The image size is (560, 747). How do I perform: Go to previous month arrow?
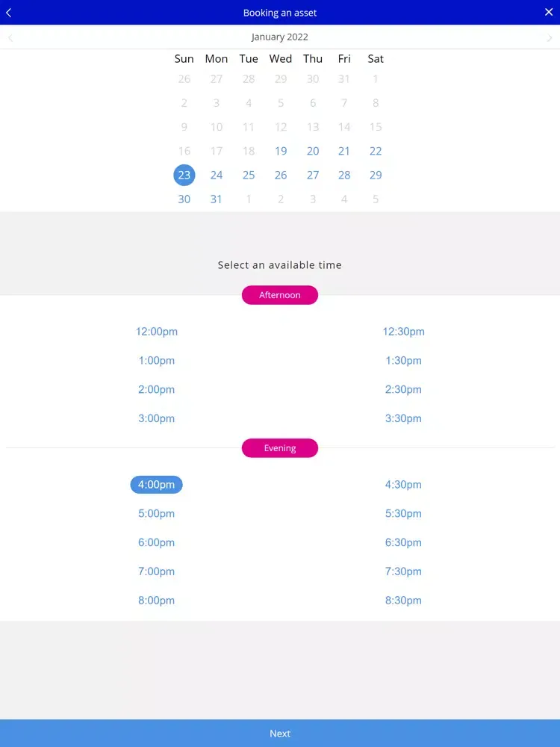coord(10,37)
